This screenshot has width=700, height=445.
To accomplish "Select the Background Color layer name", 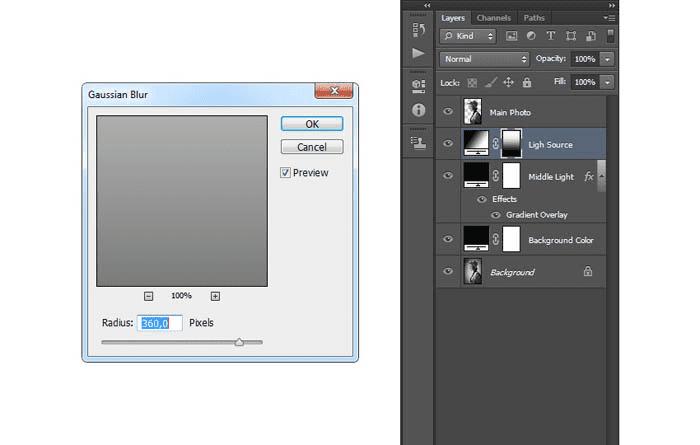I will (x=561, y=240).
